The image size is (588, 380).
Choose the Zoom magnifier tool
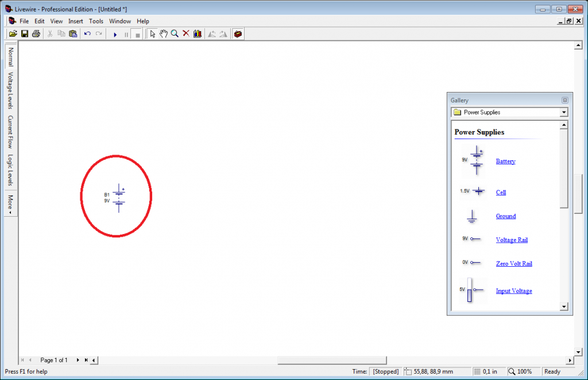pyautogui.click(x=175, y=34)
